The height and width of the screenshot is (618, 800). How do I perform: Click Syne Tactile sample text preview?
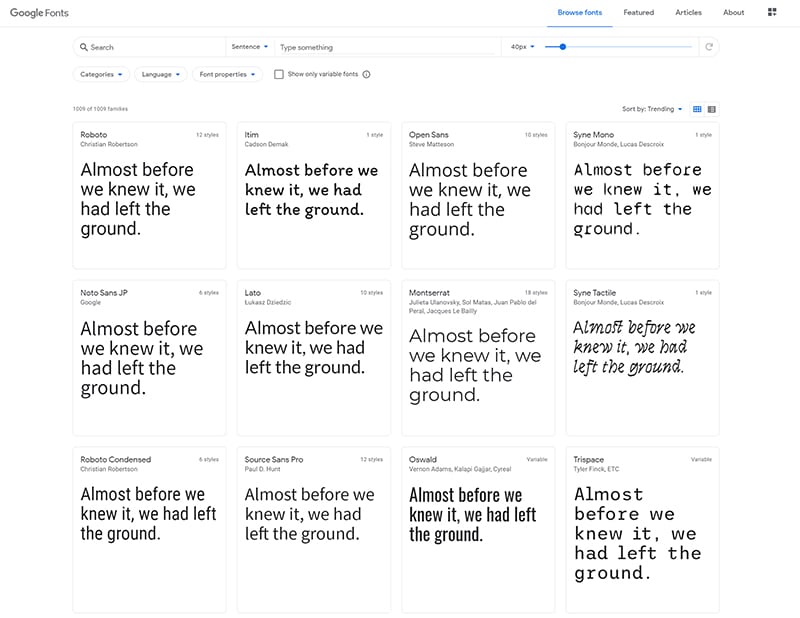634,347
